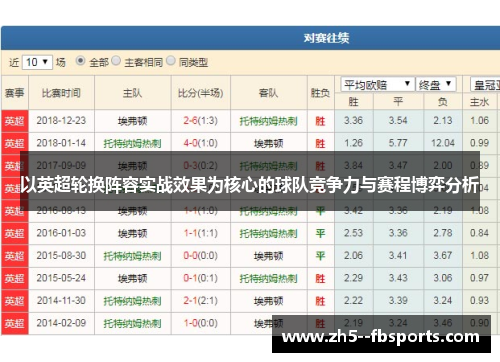
Task: Open score 2-1(2:1) match details
Action: pyautogui.click(x=201, y=300)
